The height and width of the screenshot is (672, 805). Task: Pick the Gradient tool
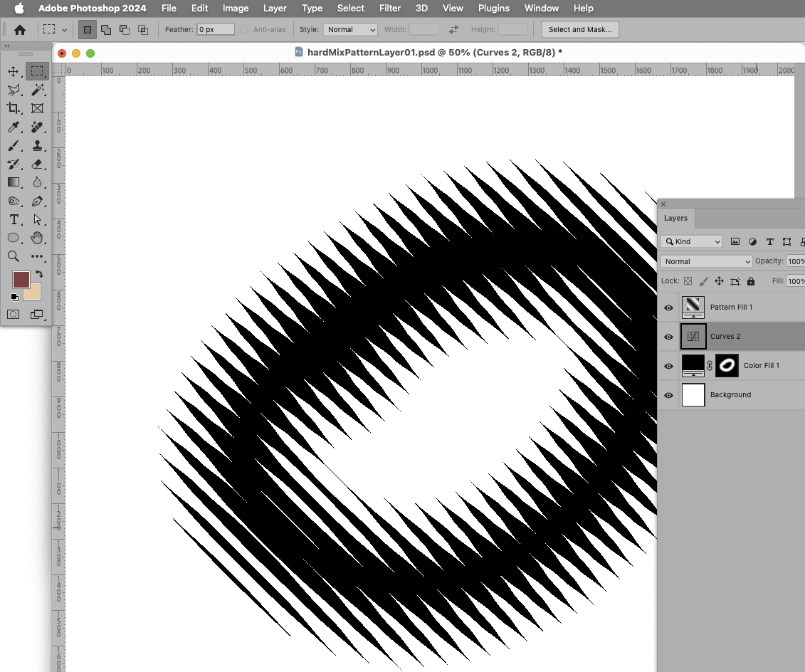click(13, 182)
